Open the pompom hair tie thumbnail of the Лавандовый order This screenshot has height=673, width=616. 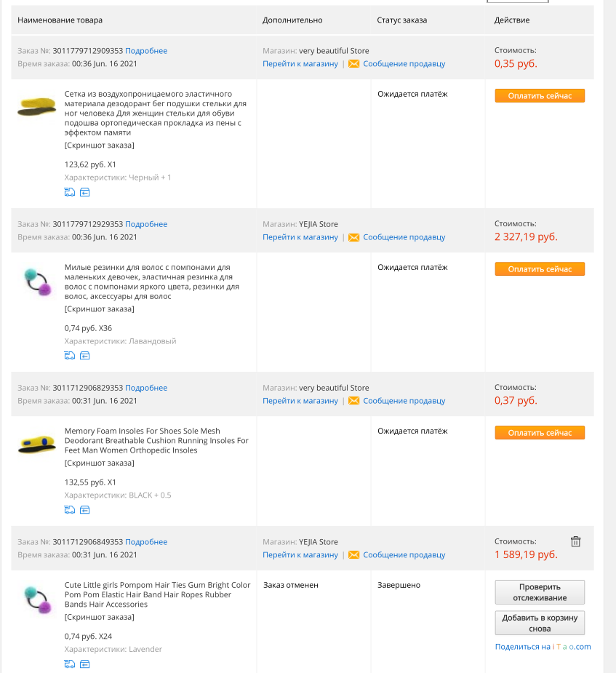(x=38, y=282)
